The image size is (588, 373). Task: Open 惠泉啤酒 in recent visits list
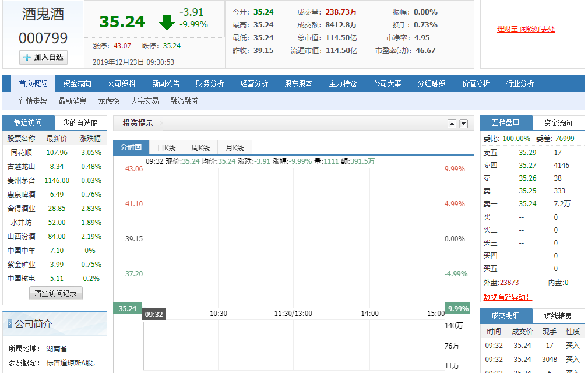pos(22,195)
